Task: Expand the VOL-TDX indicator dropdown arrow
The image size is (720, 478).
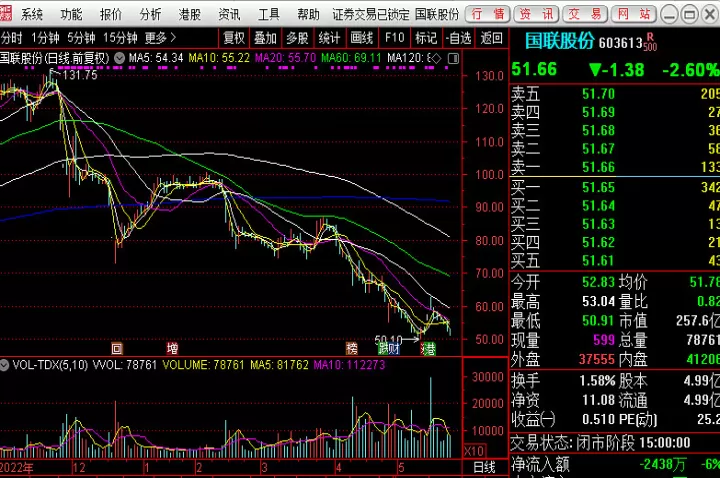Action: pyautogui.click(x=4, y=365)
